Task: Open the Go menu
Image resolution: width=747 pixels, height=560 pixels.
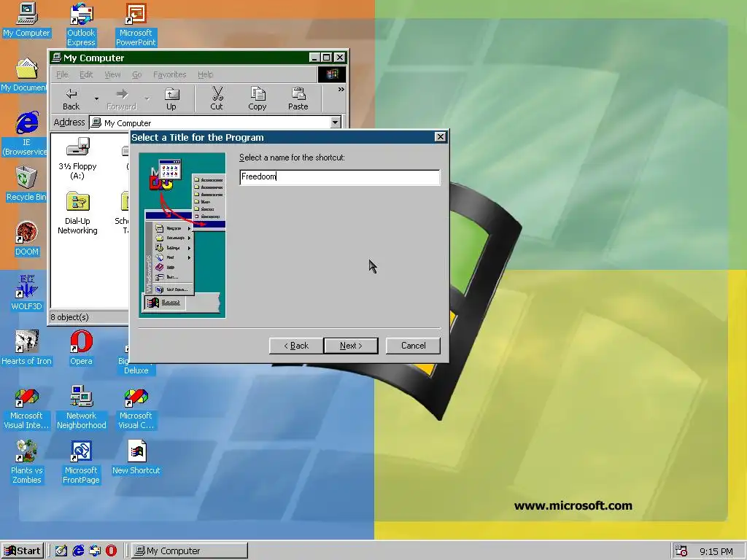Action: coord(136,74)
